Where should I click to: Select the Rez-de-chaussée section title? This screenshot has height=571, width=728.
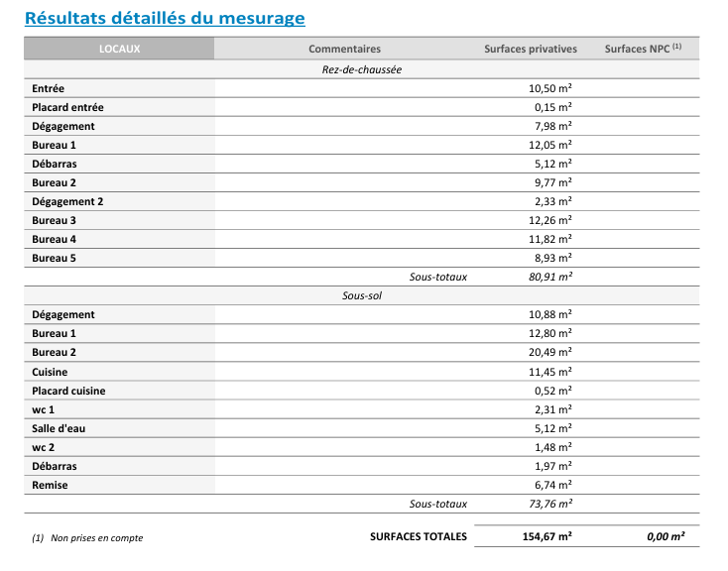361,69
